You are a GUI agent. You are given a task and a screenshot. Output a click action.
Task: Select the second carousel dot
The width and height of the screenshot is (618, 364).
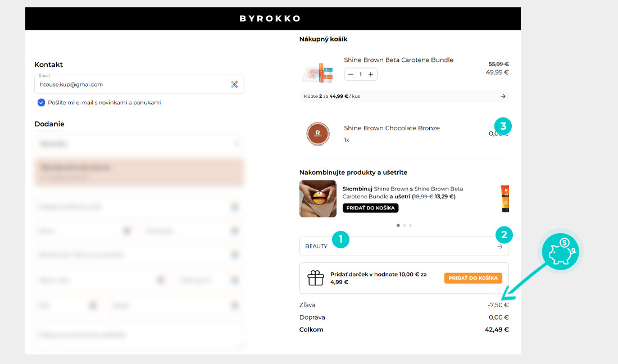click(x=405, y=225)
